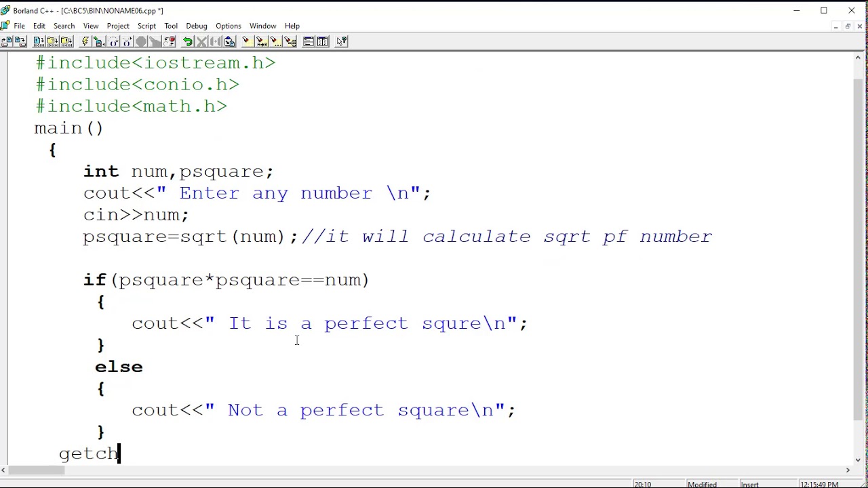Click the 'if(psquare*psquare==num)' condition
This screenshot has height=488, width=868.
226,280
